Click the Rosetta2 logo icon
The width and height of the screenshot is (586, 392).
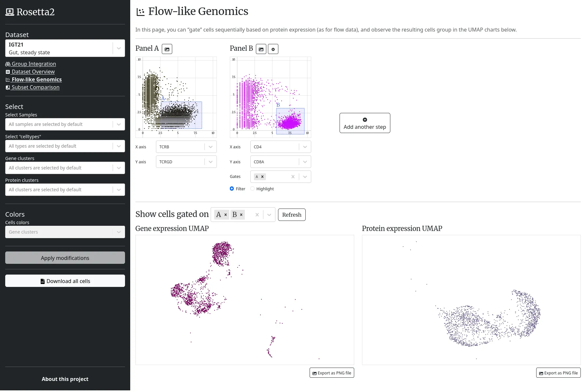pos(10,12)
